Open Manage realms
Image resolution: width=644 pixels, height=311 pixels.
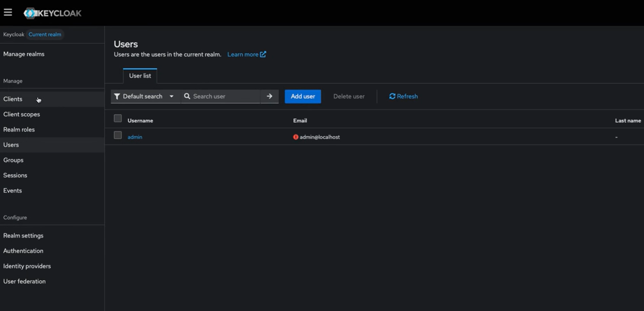24,54
